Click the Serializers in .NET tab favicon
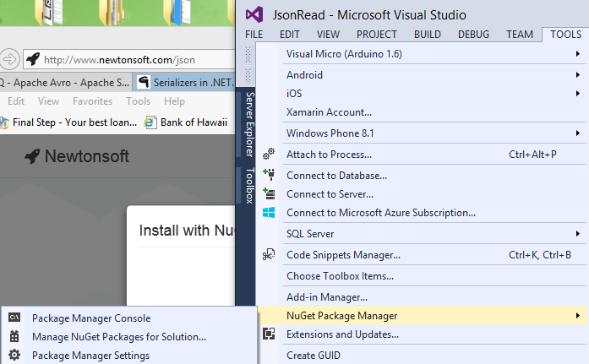589x364 pixels. point(143,82)
